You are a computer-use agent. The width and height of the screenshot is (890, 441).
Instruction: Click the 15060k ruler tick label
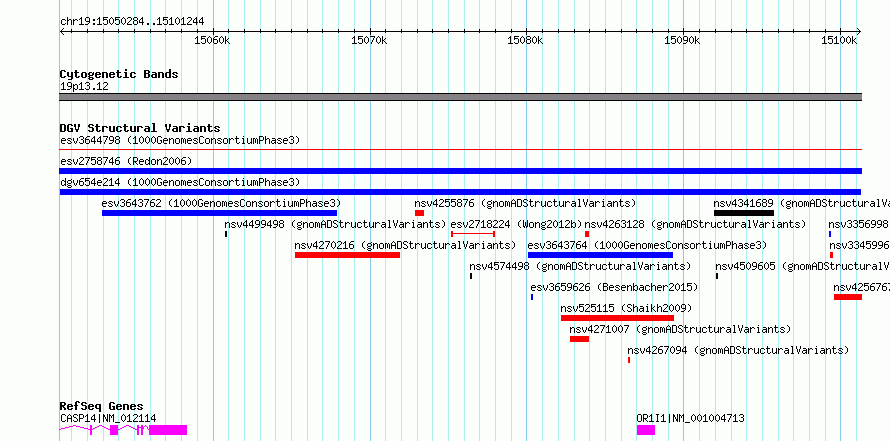tap(212, 40)
